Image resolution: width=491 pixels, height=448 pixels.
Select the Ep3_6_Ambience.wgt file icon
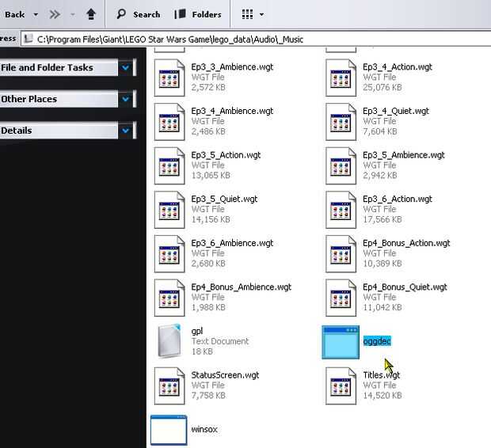pos(169,254)
